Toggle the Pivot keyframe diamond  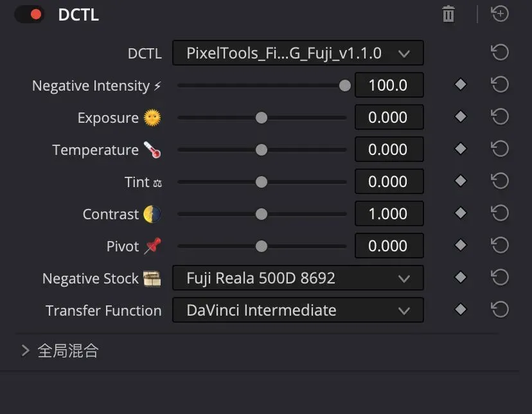[461, 245]
